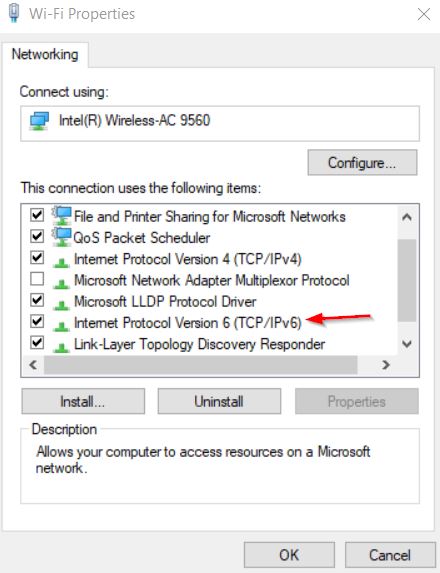This screenshot has width=440, height=573.
Task: Select the Multiplexor Protocol network icon
Action: coord(61,283)
